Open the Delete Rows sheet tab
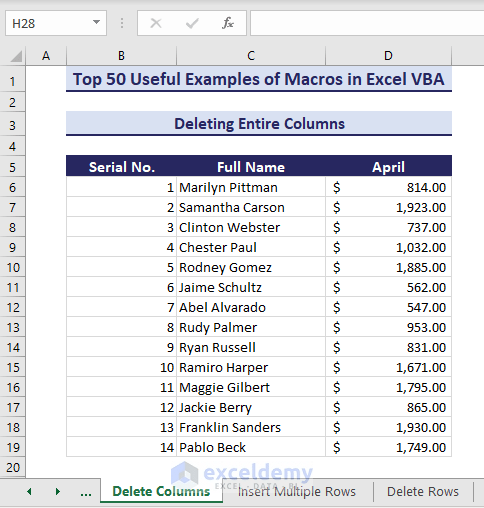This screenshot has width=484, height=508. [x=423, y=492]
